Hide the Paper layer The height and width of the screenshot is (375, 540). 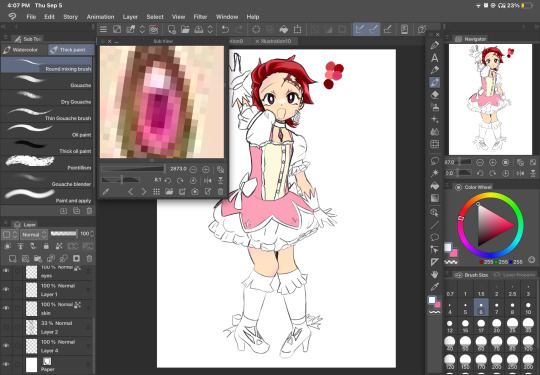coord(6,364)
